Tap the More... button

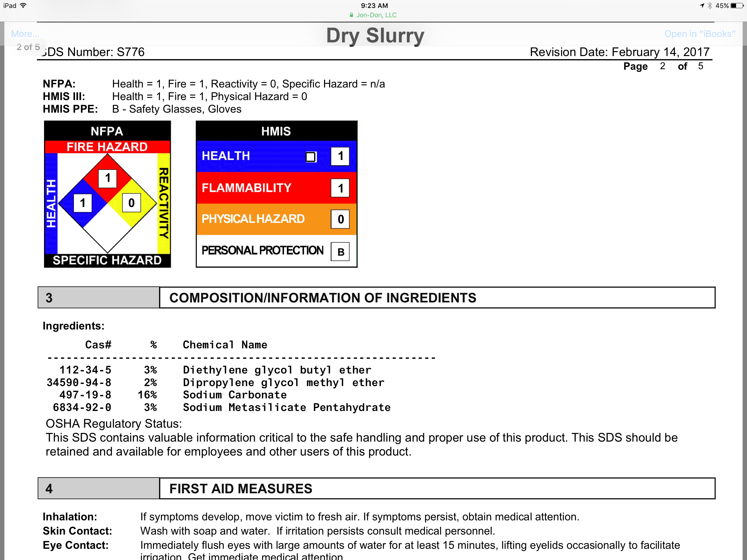(x=25, y=34)
